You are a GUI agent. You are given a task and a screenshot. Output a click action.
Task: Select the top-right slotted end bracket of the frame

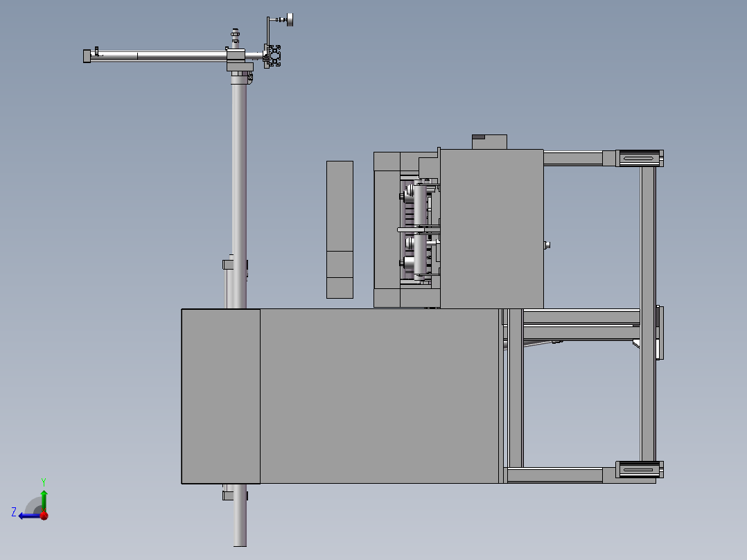639,158
